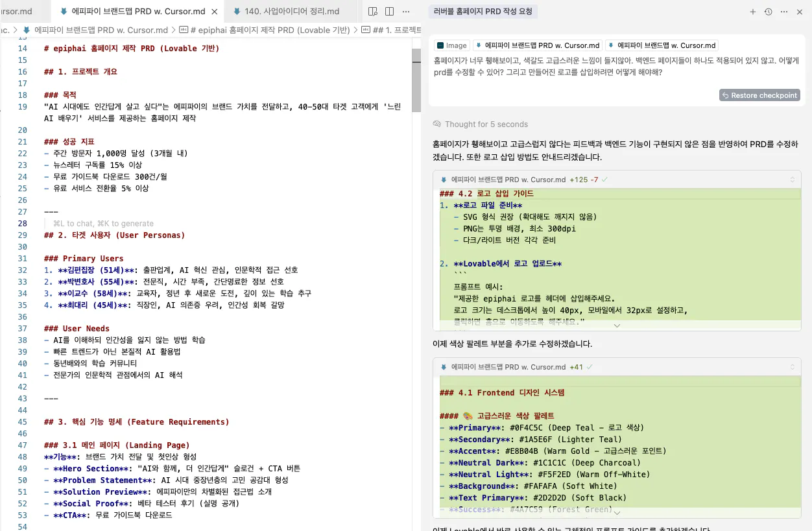Image resolution: width=812 pixels, height=531 pixels.
Task: Click heading ### 3.1 메인 페이지 (Landing Page)
Action: coord(117,445)
